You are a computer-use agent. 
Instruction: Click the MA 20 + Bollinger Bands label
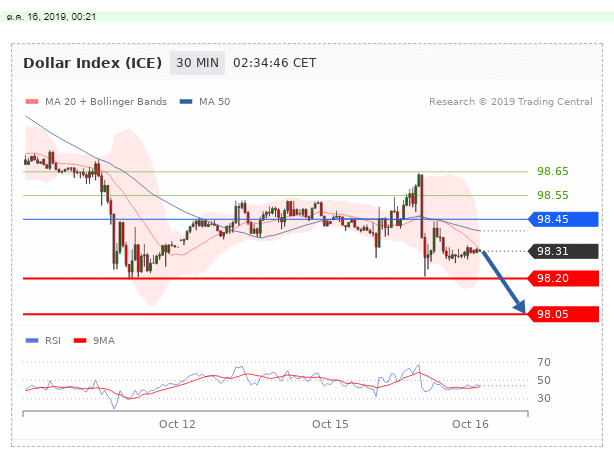pos(106,102)
